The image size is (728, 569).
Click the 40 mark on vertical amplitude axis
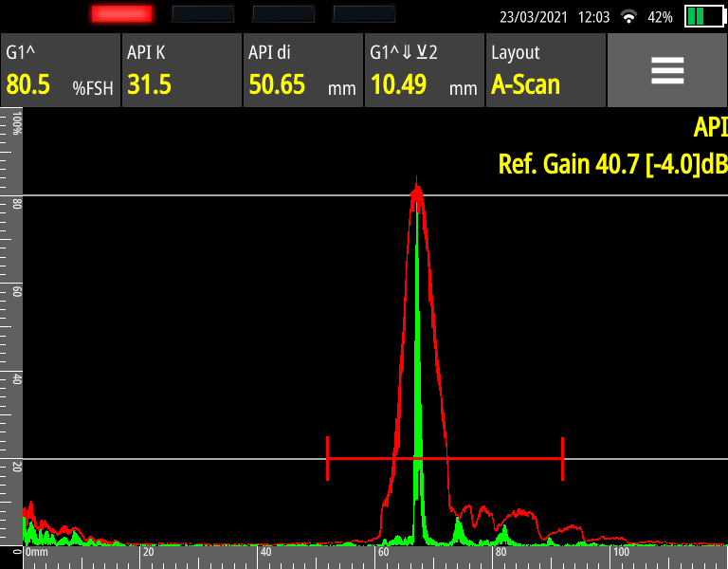click(17, 377)
